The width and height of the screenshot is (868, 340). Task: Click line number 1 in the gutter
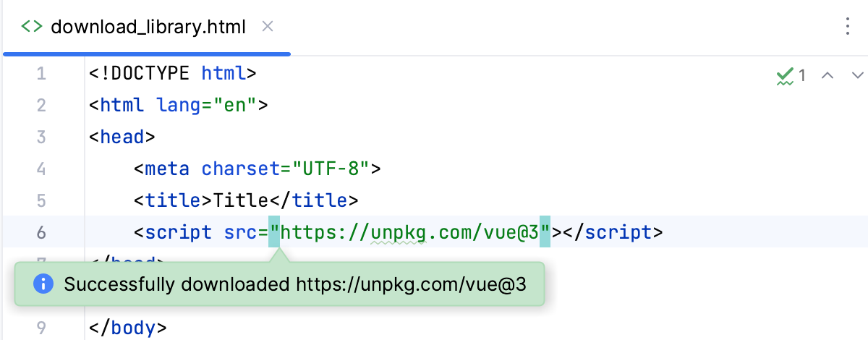click(41, 73)
